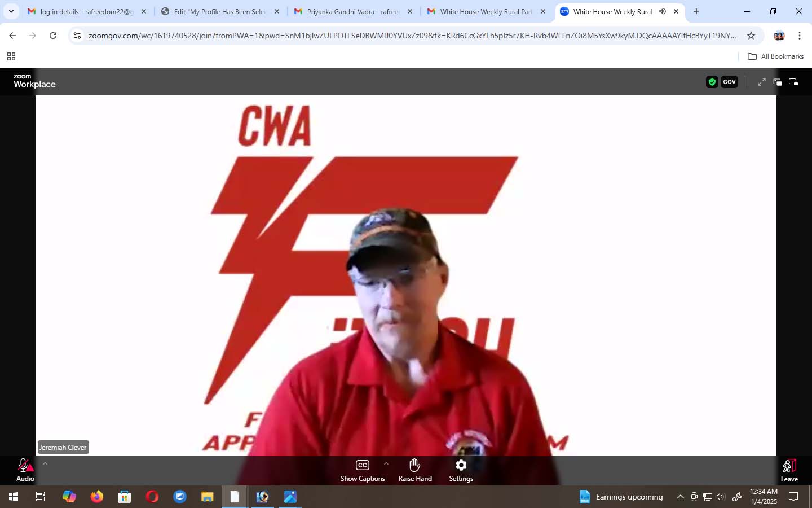The width and height of the screenshot is (812, 508).
Task: Go back to previous page
Action: [12, 36]
